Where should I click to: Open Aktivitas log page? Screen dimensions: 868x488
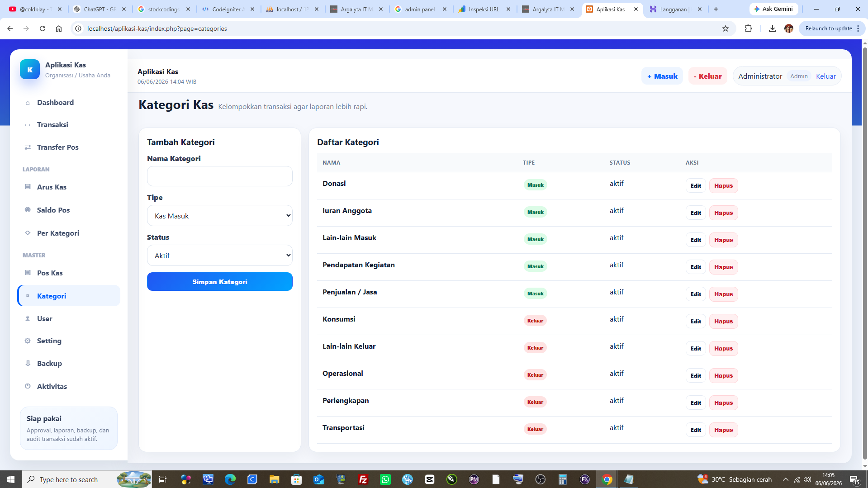coord(69,386)
